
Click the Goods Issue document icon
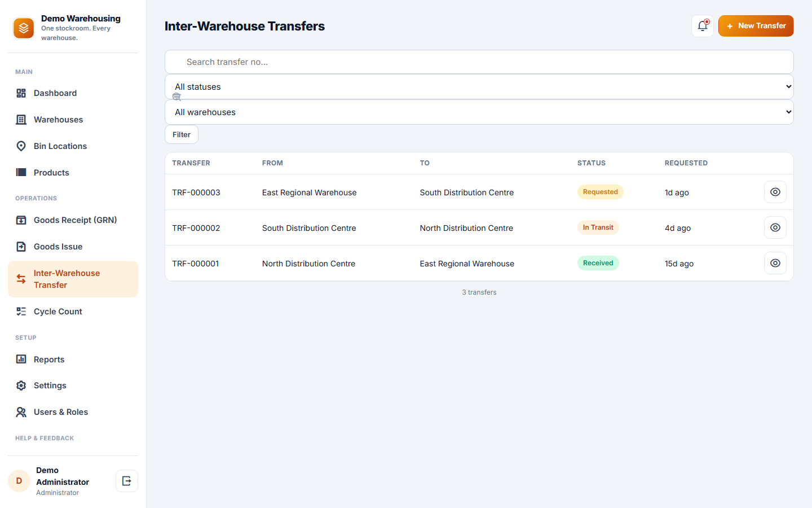21,247
